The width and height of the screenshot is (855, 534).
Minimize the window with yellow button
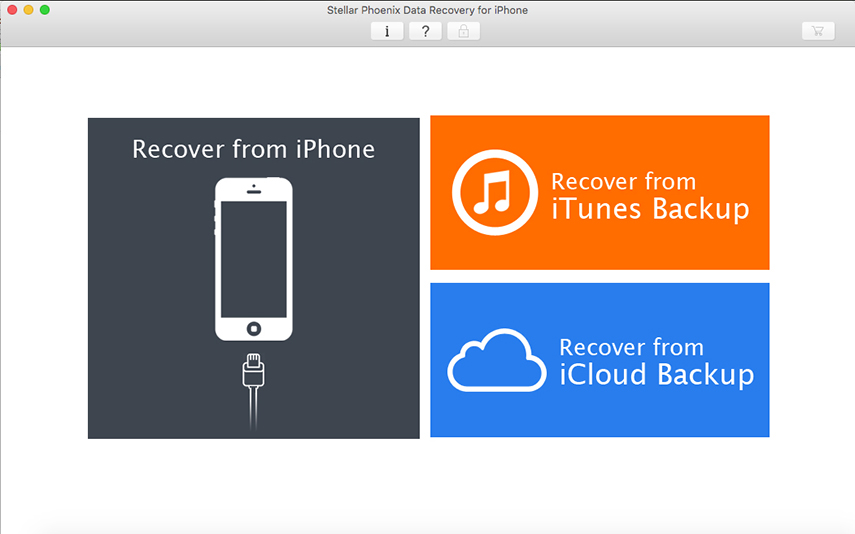click(28, 10)
